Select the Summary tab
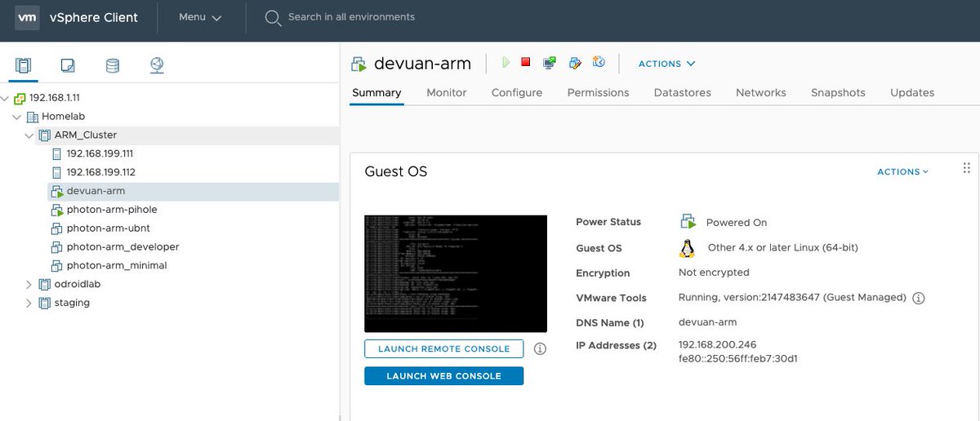Screen dimensions: 980x421 click(x=376, y=92)
